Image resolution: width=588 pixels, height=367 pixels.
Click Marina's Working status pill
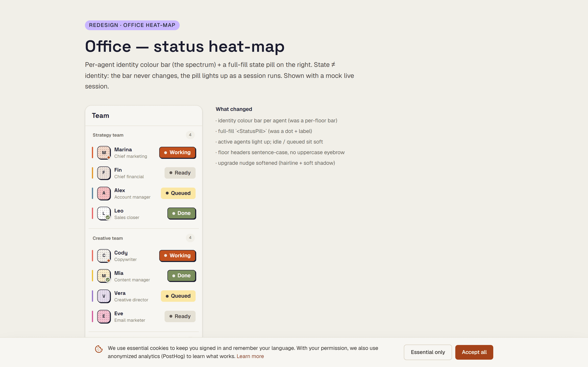point(178,153)
